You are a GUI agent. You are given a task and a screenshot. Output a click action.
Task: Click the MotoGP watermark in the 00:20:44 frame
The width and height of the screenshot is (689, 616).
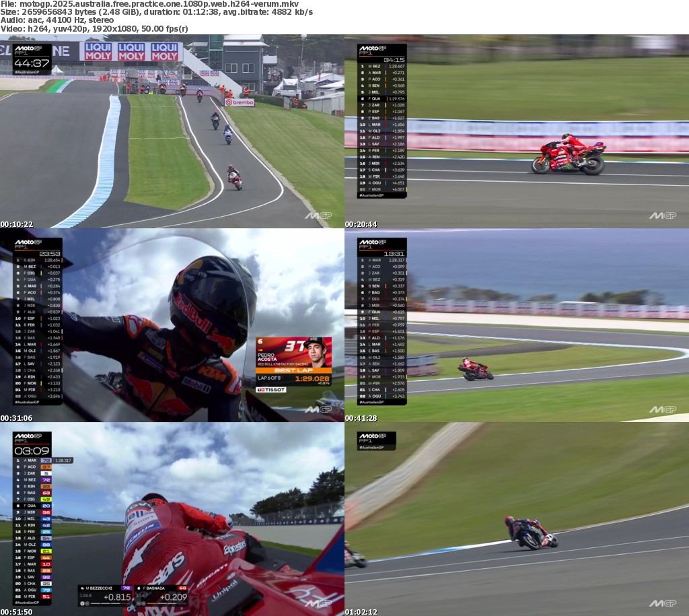[x=662, y=215]
